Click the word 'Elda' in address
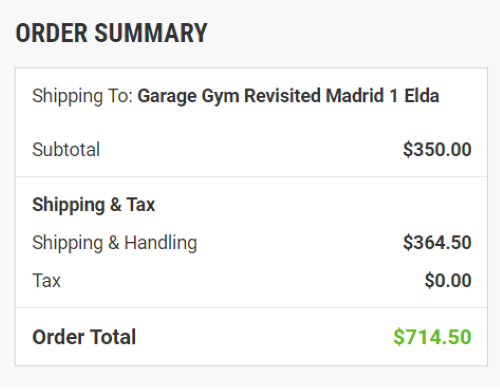 (422, 96)
